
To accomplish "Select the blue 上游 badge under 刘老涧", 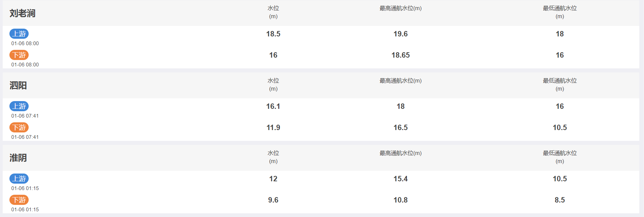I will 19,34.
